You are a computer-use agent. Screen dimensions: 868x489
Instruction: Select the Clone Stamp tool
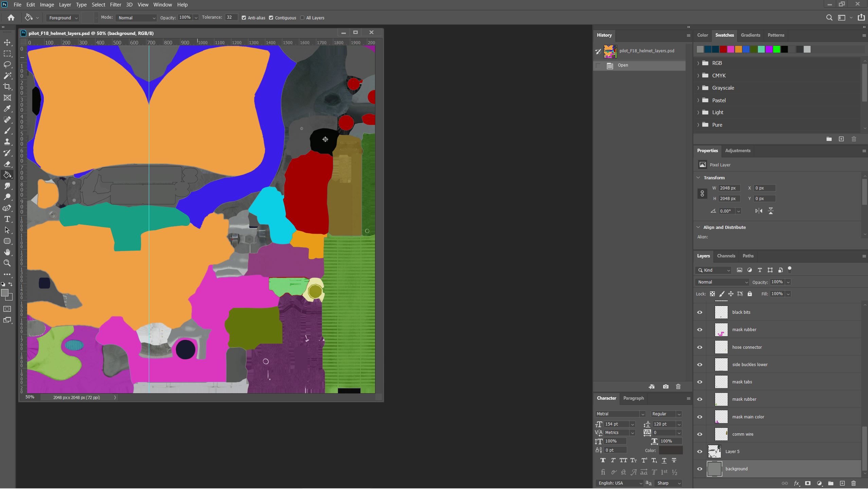click(x=7, y=142)
